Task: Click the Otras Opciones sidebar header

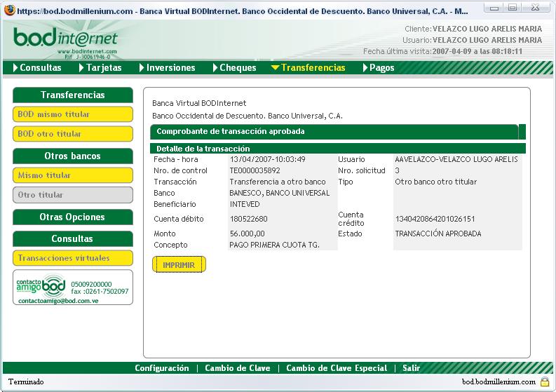Action: point(73,217)
